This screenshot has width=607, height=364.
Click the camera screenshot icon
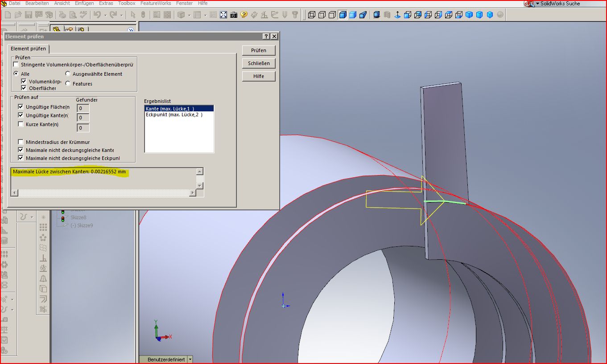click(x=233, y=15)
